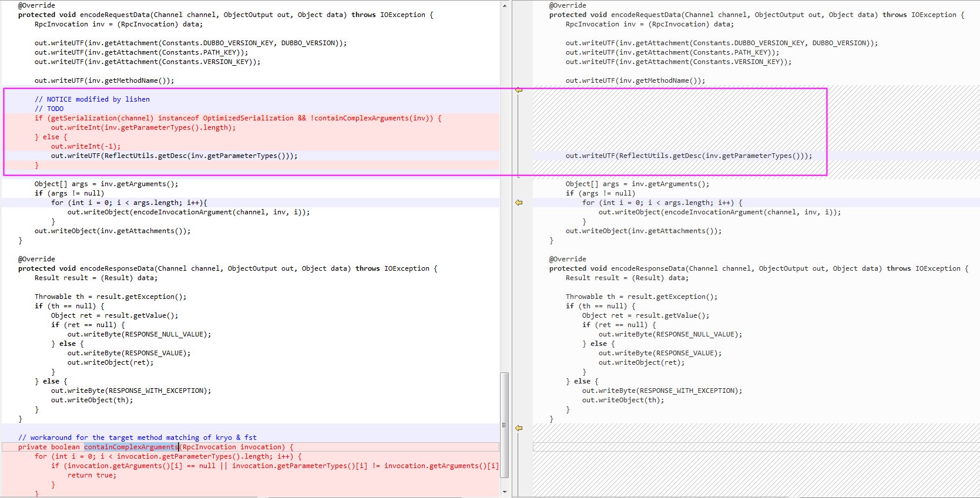
Task: Click encodeRequestData signature in the left pane
Action: tap(226, 15)
